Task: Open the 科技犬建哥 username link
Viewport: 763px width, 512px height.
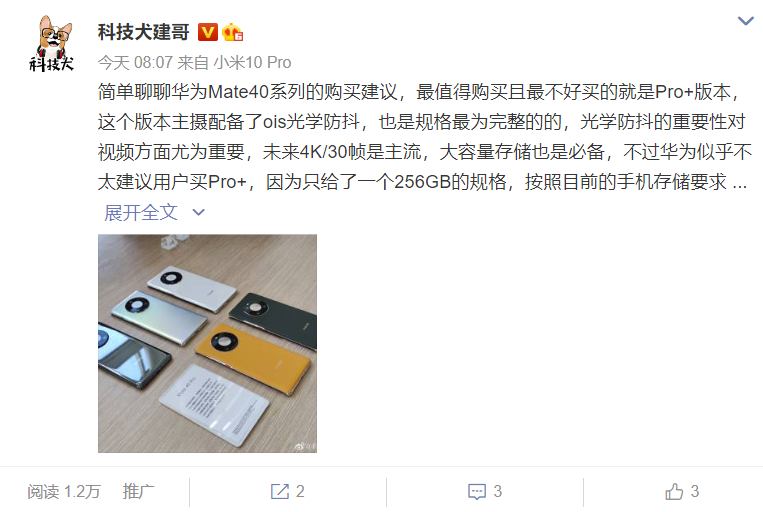Action: 144,32
